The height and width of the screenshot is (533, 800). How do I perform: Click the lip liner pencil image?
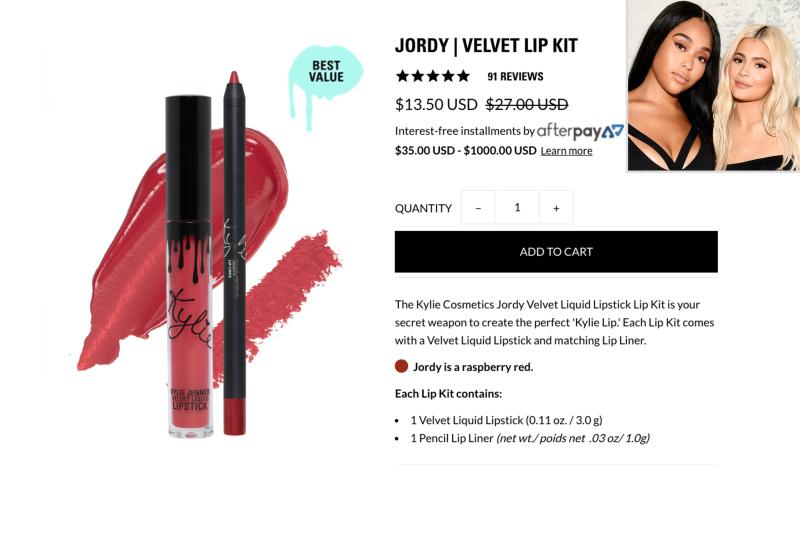(234, 253)
